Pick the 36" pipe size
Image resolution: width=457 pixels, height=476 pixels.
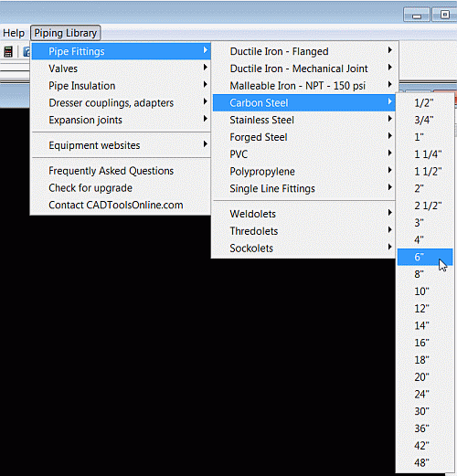click(425, 428)
